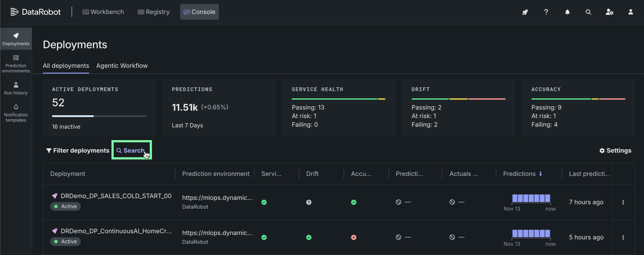Viewport: 644px width, 255px height.
Task: Click the Active Deployments progress bar
Action: click(x=99, y=116)
